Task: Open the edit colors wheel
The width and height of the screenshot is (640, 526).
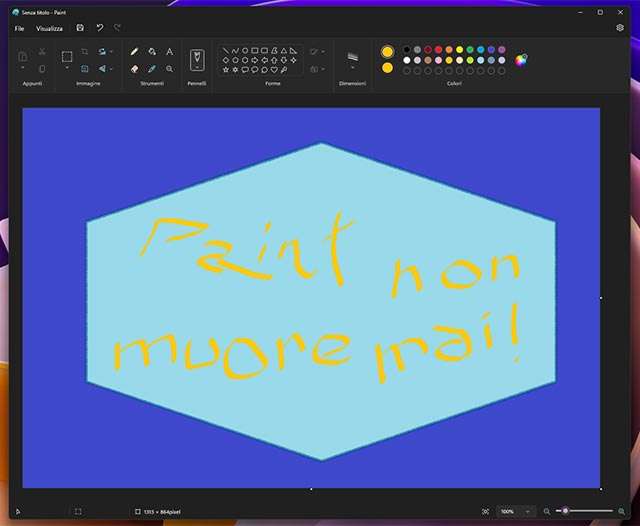Action: pyautogui.click(x=521, y=60)
